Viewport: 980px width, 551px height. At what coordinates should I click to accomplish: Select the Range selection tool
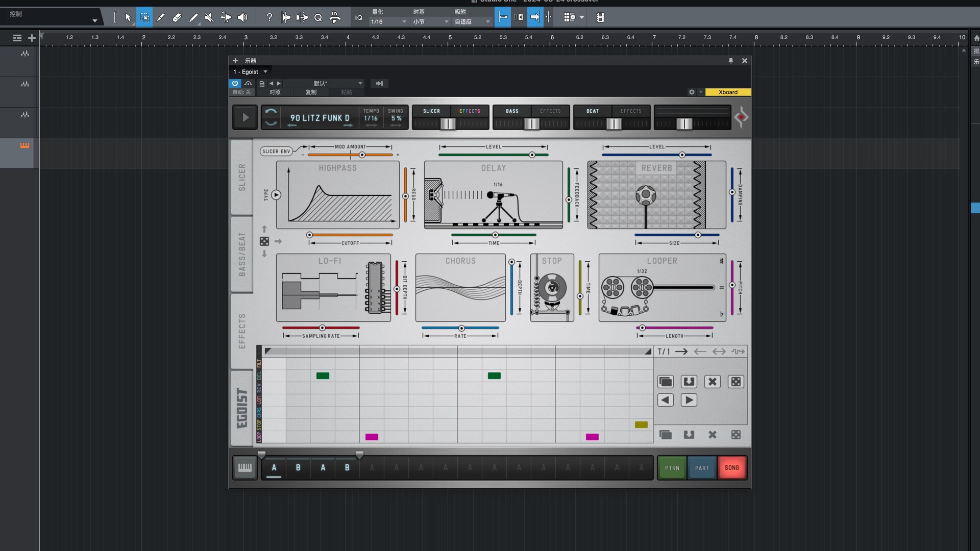[144, 17]
